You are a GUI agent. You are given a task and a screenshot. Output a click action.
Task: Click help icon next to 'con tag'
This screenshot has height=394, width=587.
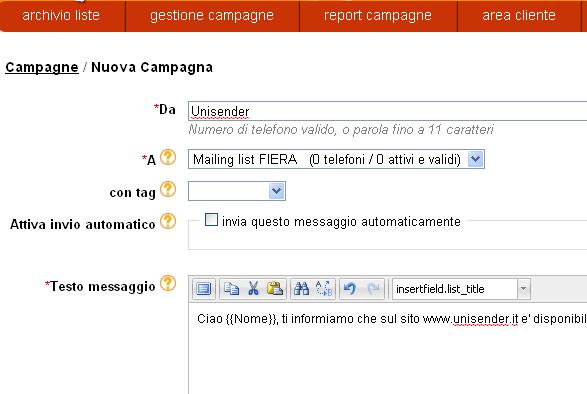click(x=168, y=190)
